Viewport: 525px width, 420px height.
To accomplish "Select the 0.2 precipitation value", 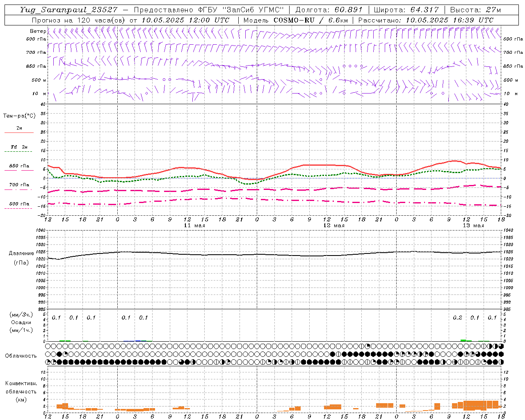I will tap(458, 318).
